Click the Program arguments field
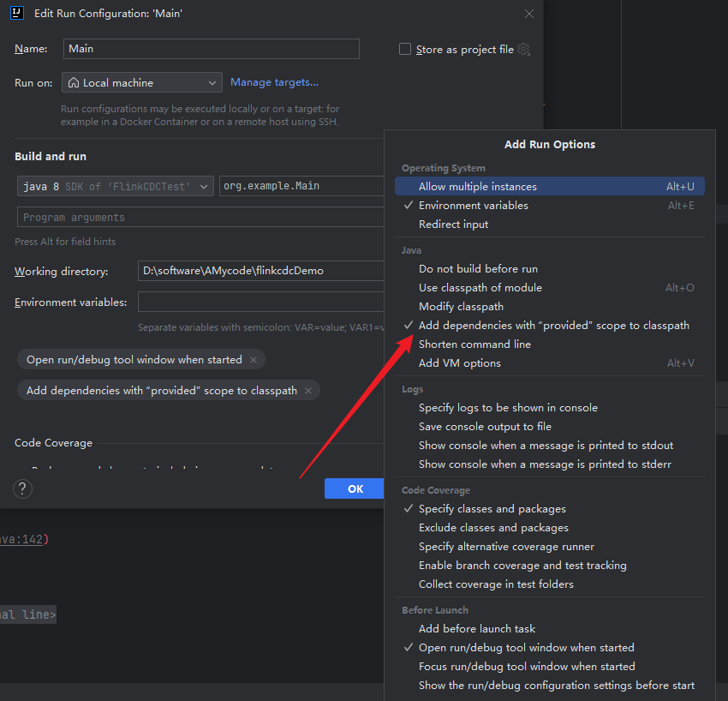The height and width of the screenshot is (701, 728). [x=200, y=218]
